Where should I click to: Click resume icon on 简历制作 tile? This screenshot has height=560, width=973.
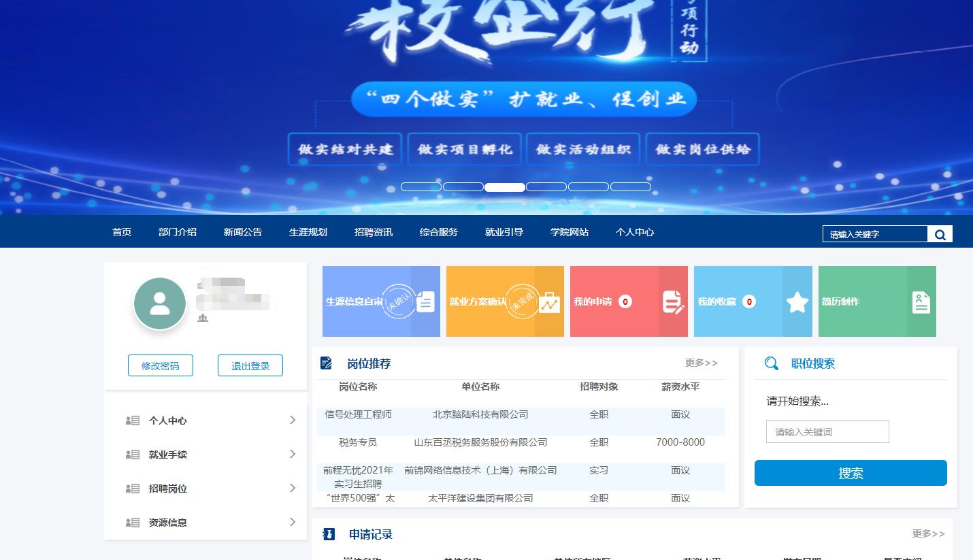[921, 302]
